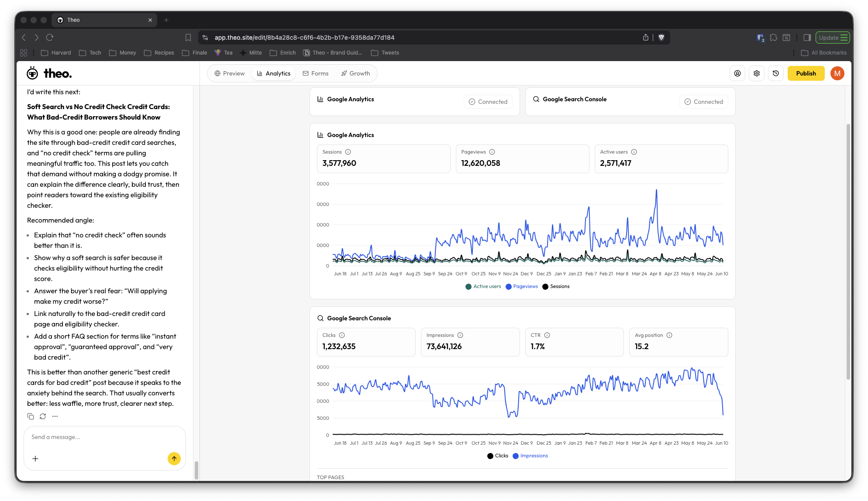This screenshot has height=501, width=868.
Task: Regenerate the chat response
Action: (x=43, y=416)
